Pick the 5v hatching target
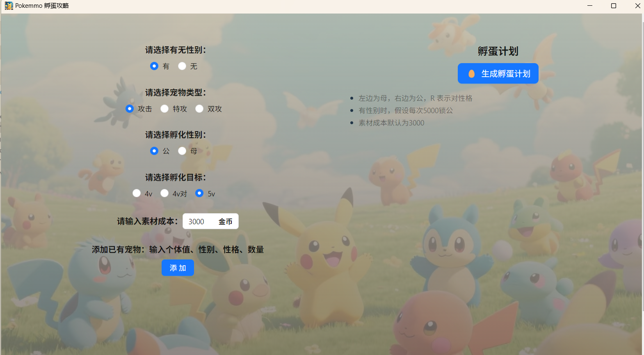Image resolution: width=644 pixels, height=355 pixels. pos(199,193)
